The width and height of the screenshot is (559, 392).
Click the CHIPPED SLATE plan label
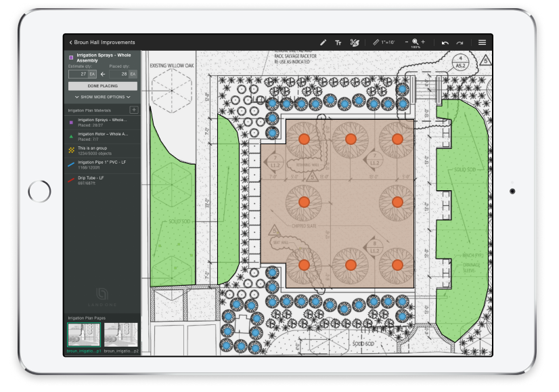(x=304, y=225)
